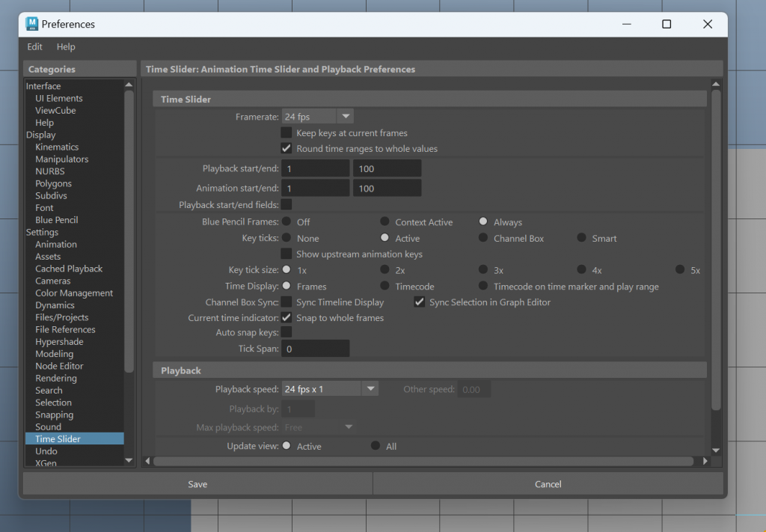
Task: Toggle Sync Selection in Graph Editor
Action: [x=419, y=302]
